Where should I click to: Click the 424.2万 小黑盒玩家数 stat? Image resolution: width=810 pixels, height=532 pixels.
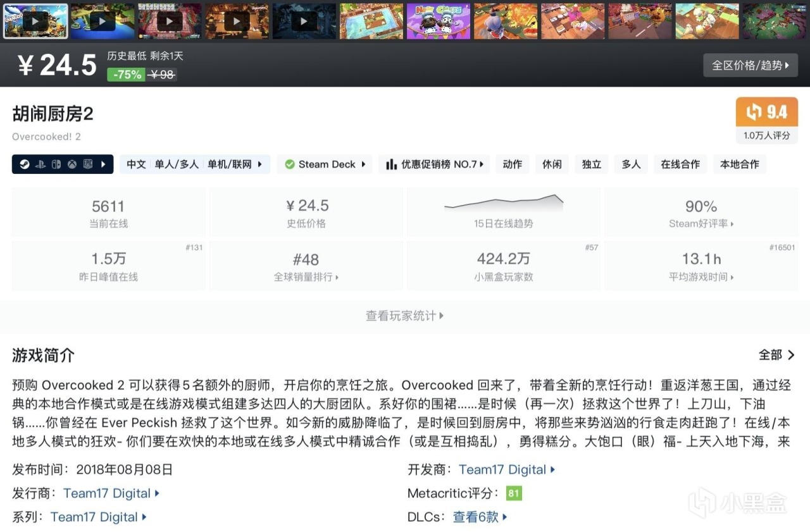pos(504,266)
